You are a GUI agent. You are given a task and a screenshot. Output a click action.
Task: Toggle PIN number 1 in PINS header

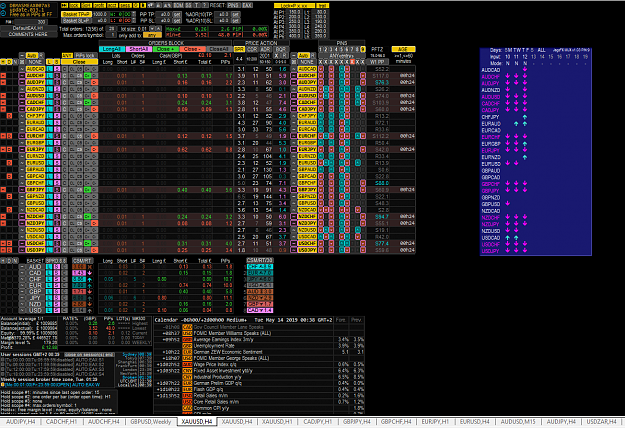(320, 49)
